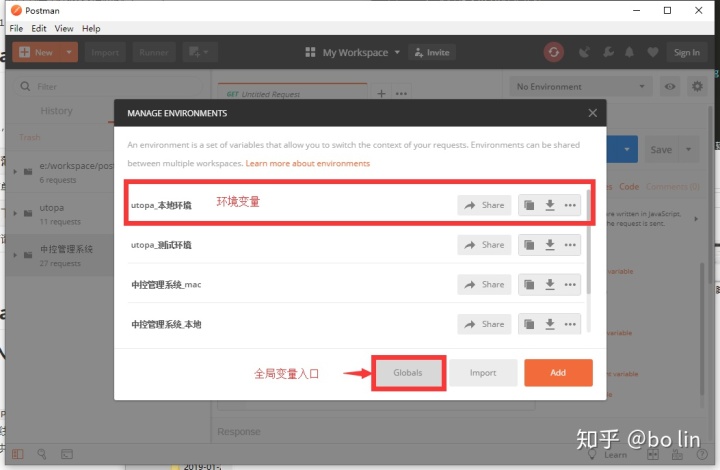Click the Sign In button
This screenshot has height=470, width=720.
(x=686, y=52)
